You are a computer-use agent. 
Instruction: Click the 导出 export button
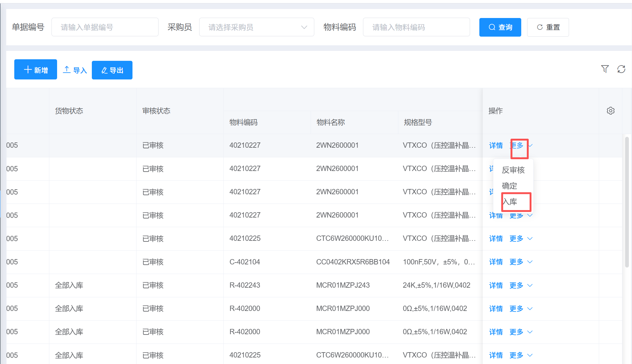(112, 70)
